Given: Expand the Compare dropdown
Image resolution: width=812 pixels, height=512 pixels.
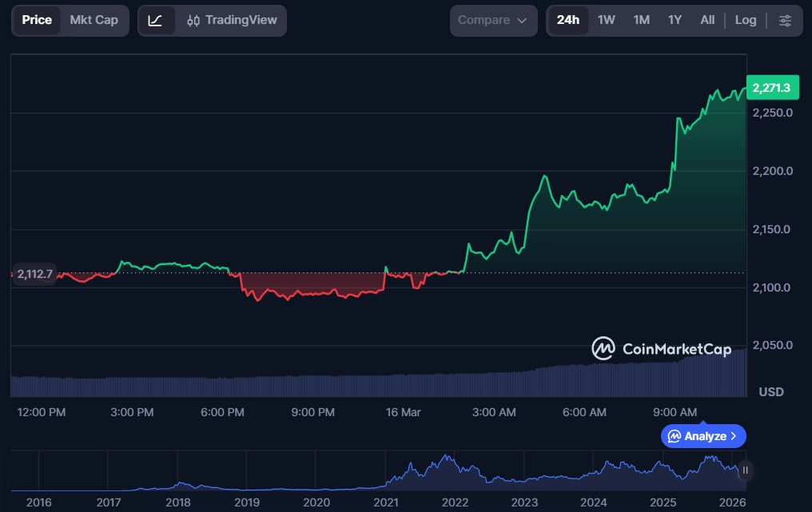Looking at the screenshot, I should (x=493, y=20).
